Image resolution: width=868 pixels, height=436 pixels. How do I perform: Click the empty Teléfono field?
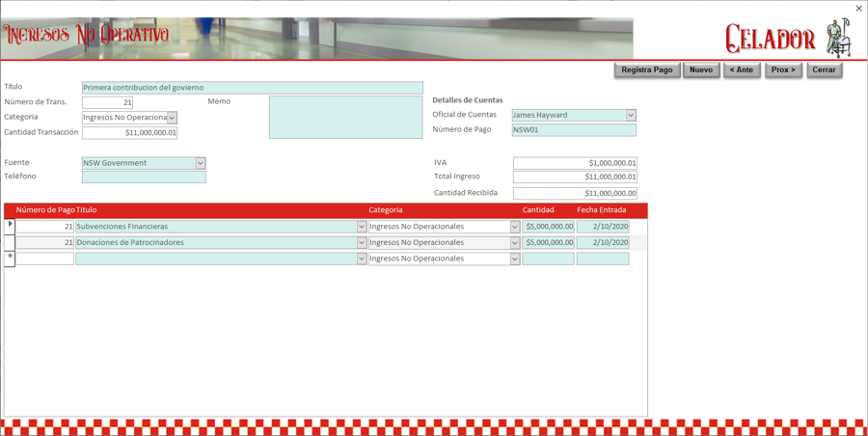pos(144,177)
